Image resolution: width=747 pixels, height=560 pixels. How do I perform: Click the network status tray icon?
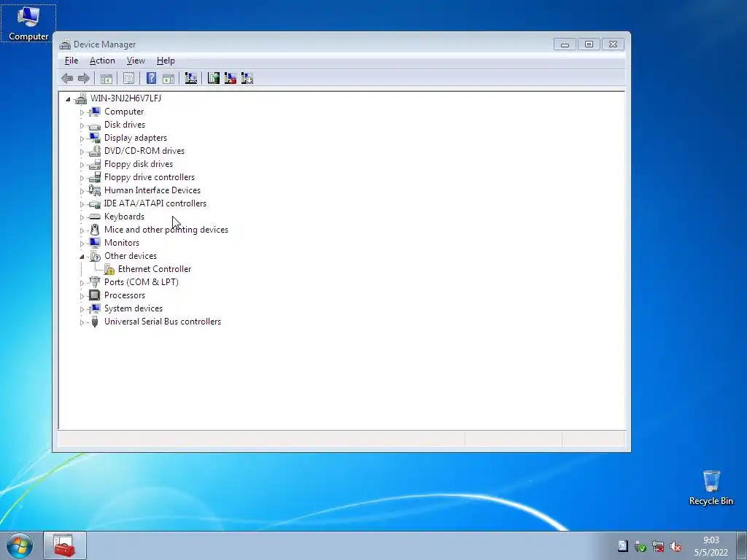[x=658, y=547]
